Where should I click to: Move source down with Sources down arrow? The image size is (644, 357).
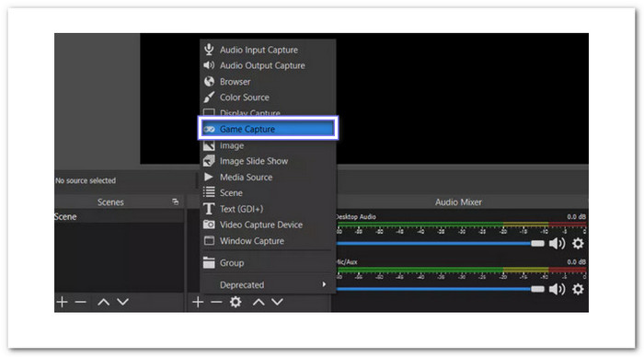click(x=277, y=302)
